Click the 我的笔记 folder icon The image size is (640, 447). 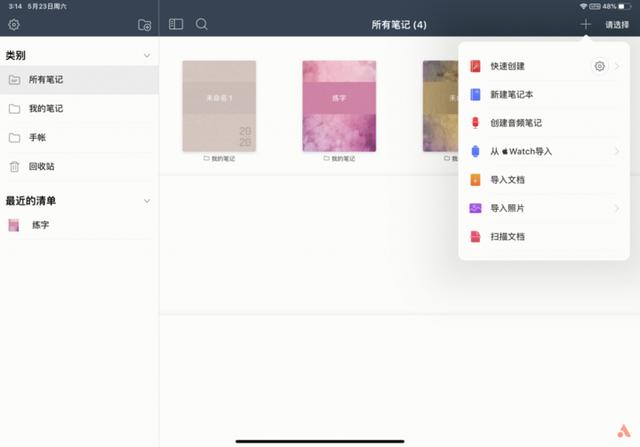click(x=14, y=109)
